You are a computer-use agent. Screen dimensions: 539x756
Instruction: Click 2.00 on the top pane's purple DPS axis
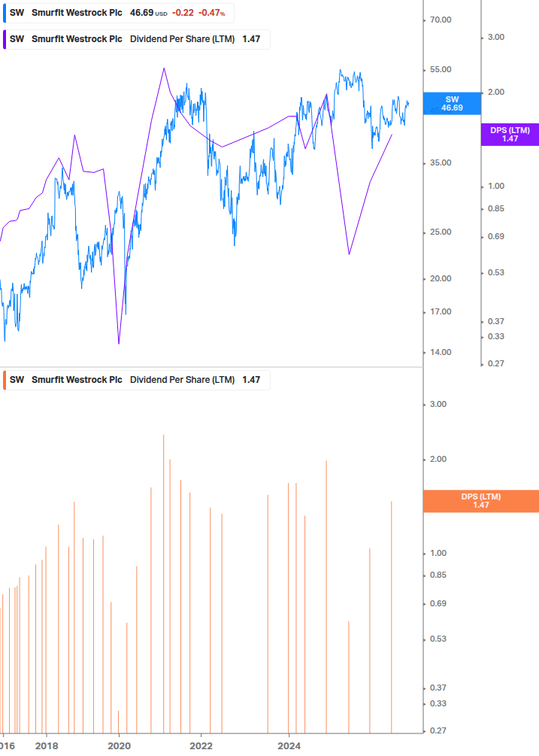click(496, 92)
